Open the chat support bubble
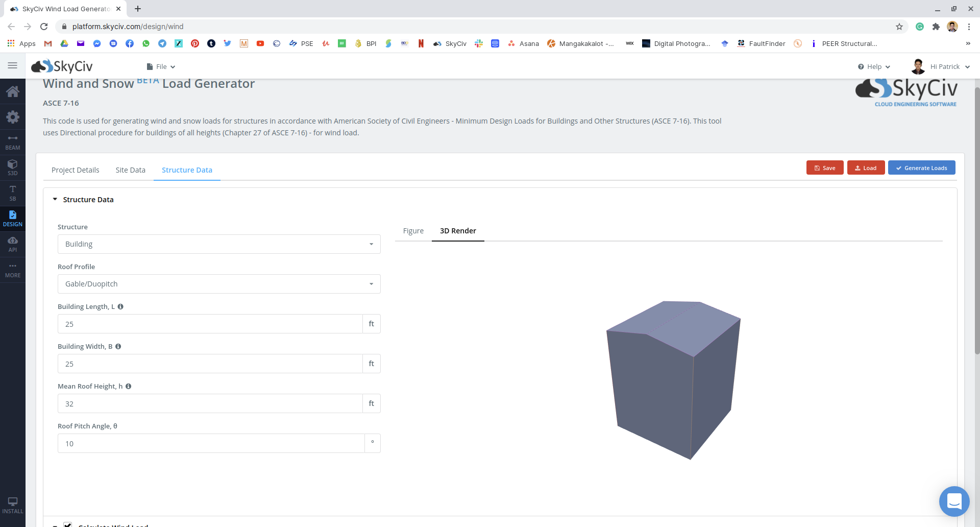 (x=954, y=501)
